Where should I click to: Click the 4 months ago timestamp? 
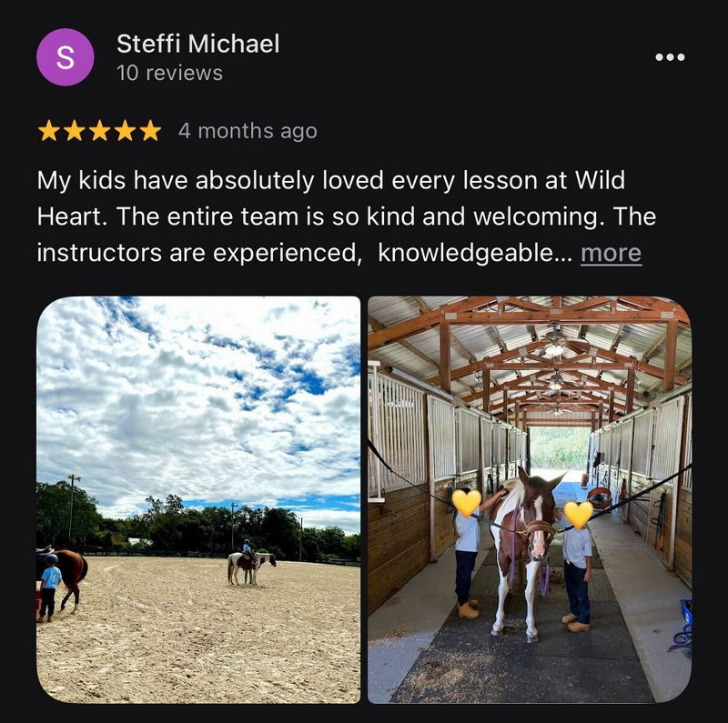(x=248, y=131)
